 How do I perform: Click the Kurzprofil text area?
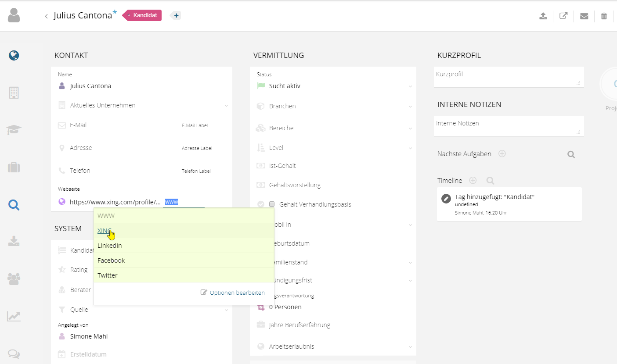(x=509, y=77)
